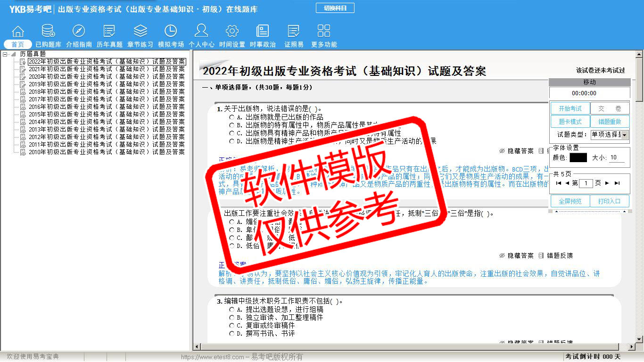Click the page number input field
The width and height of the screenshot is (644, 362).
[586, 183]
